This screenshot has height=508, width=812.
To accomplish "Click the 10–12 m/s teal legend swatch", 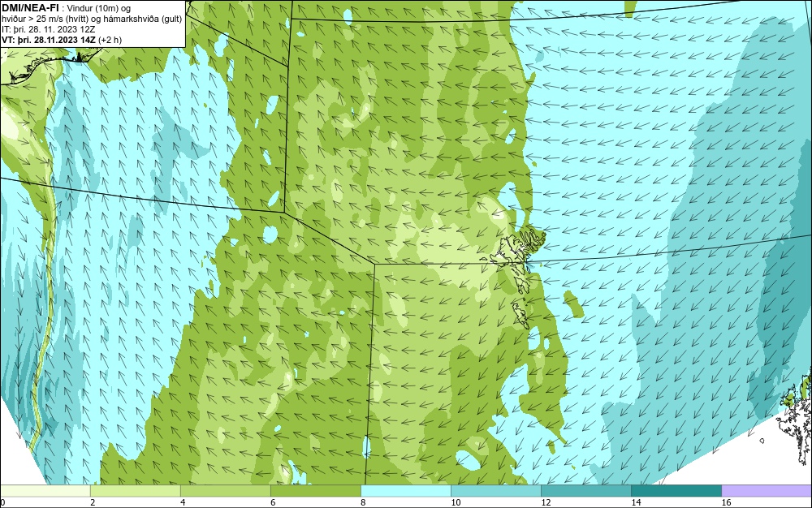I will [495, 491].
